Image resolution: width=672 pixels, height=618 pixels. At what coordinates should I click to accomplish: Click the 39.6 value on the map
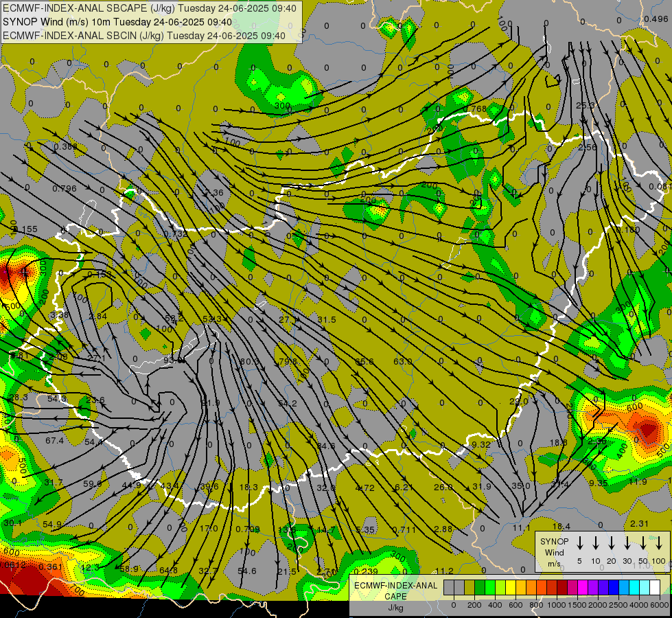click(209, 486)
